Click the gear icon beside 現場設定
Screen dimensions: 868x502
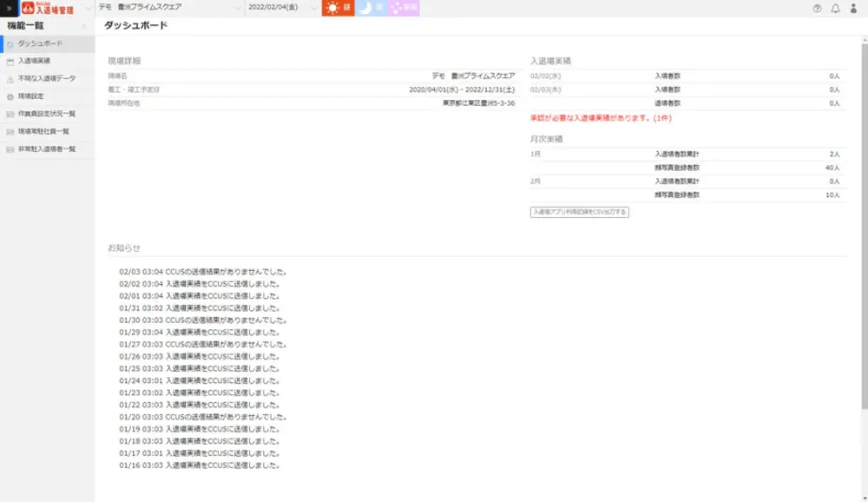pyautogui.click(x=10, y=96)
